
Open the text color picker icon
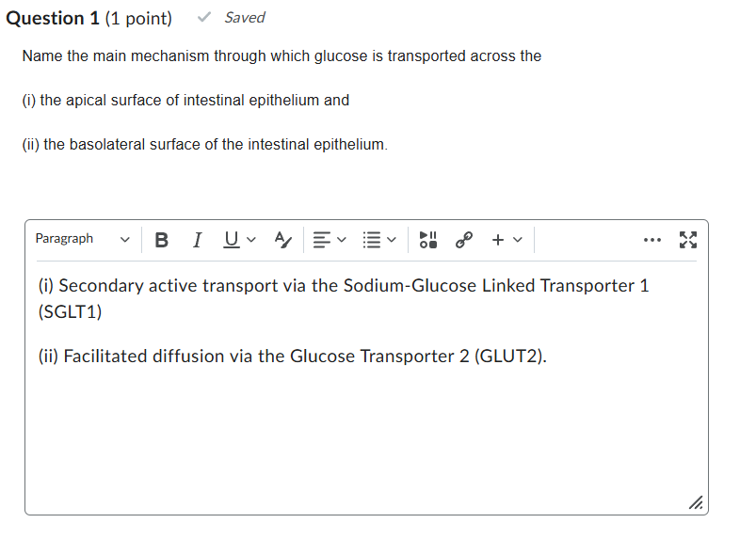[283, 239]
